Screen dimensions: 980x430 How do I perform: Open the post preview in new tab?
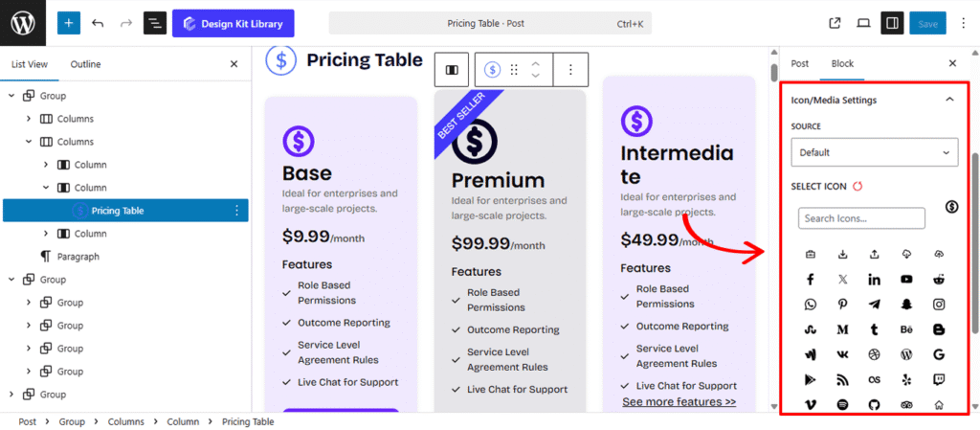(835, 23)
